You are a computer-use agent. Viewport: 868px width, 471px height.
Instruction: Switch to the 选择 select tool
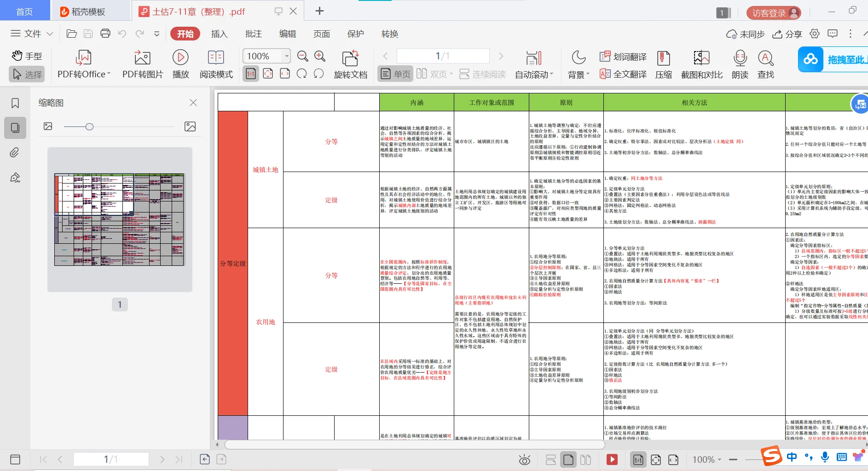[27, 74]
